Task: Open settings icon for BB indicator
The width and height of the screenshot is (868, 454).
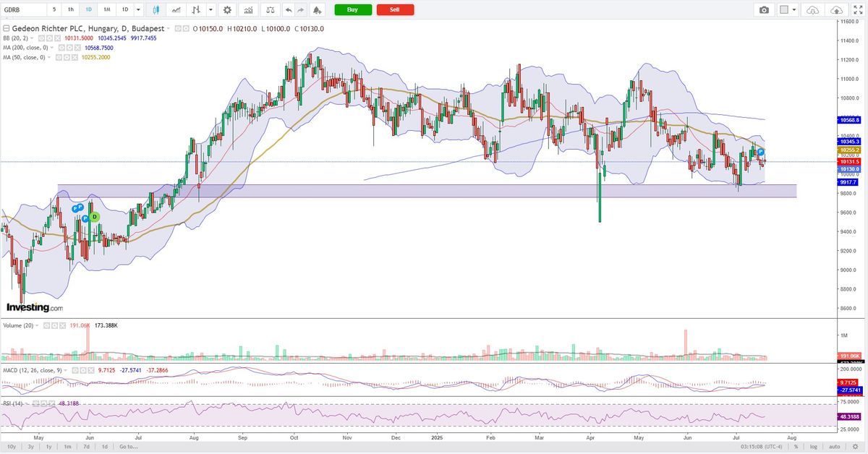Action: click(x=48, y=38)
